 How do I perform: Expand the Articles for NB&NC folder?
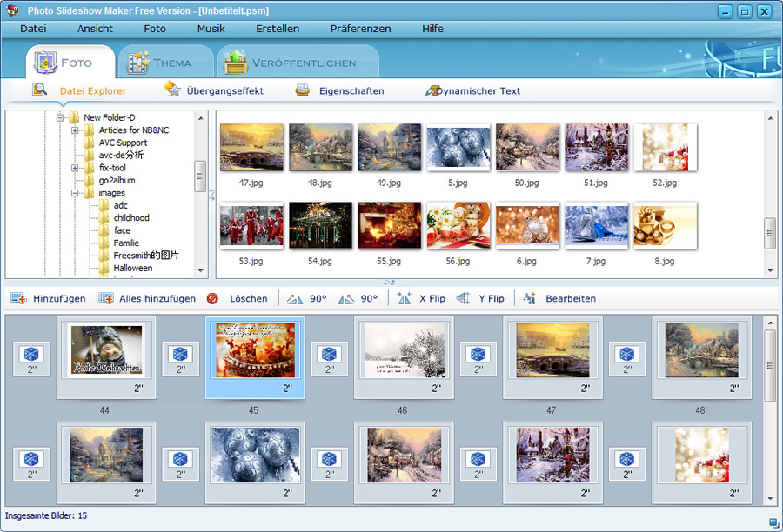pyautogui.click(x=76, y=130)
